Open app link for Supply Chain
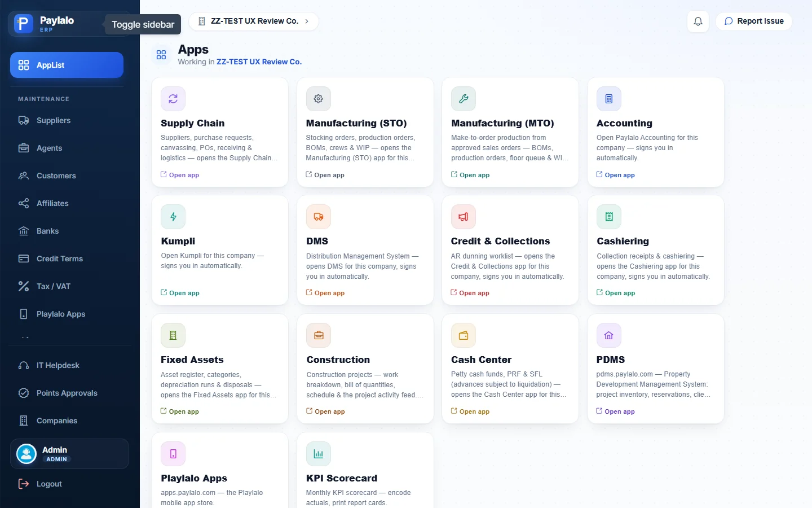Screen dimensions: 812x508 pyautogui.click(x=180, y=175)
